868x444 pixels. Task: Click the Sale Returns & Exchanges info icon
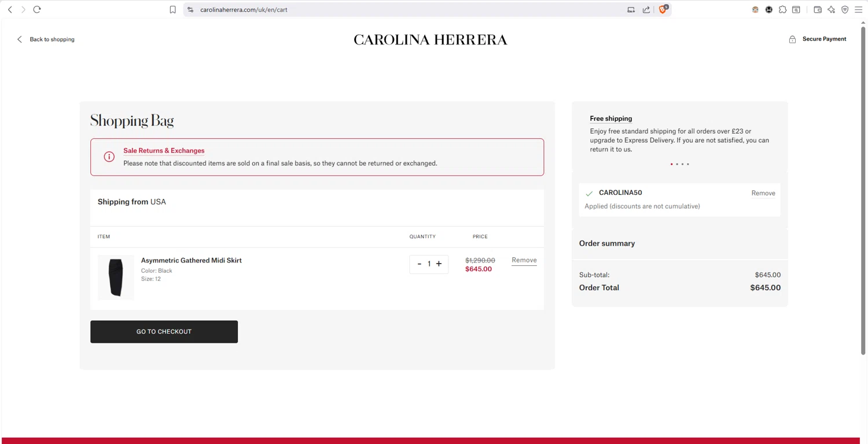coord(109,157)
